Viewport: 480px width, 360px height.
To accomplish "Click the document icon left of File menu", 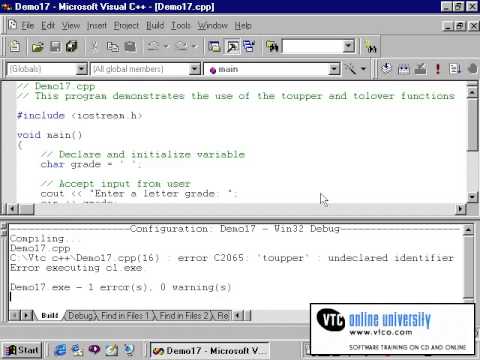I will tap(12, 25).
